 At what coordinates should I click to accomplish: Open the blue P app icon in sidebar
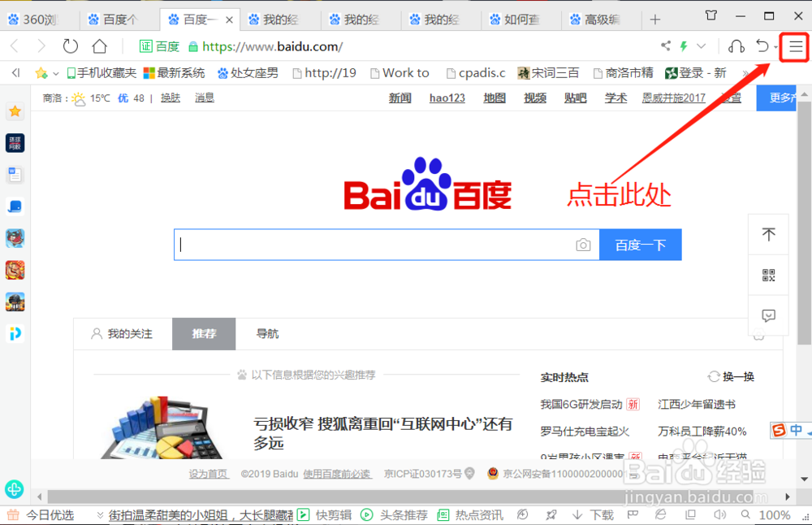click(x=15, y=333)
